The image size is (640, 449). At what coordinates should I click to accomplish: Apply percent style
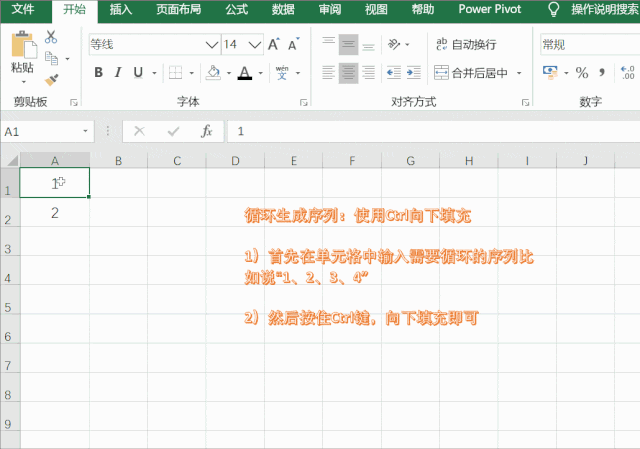click(x=582, y=73)
